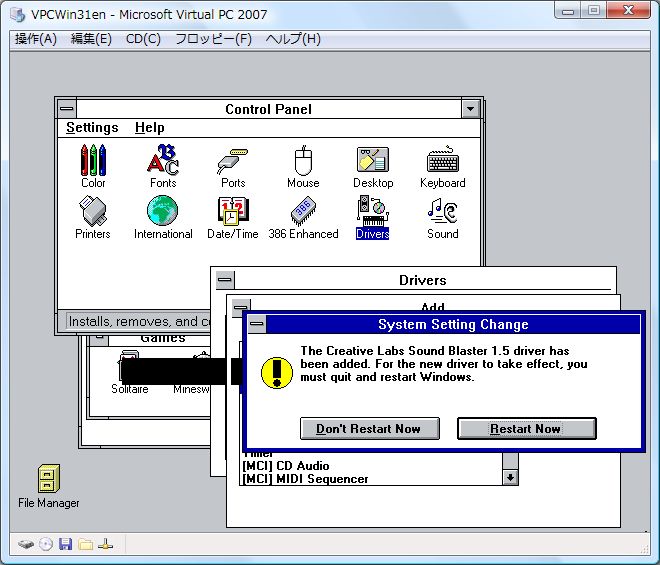The height and width of the screenshot is (565, 660).
Task: Click the CD drive status bar icon
Action: (46, 544)
